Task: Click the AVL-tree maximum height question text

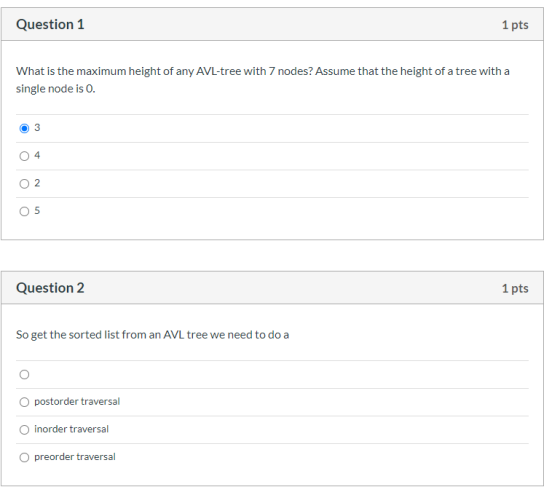Action: [262, 80]
